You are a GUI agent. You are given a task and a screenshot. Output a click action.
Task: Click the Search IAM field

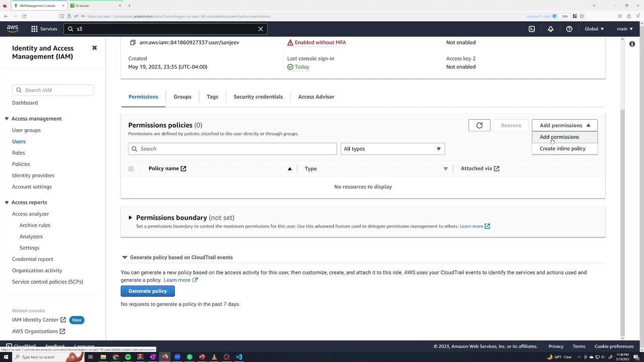click(x=53, y=90)
